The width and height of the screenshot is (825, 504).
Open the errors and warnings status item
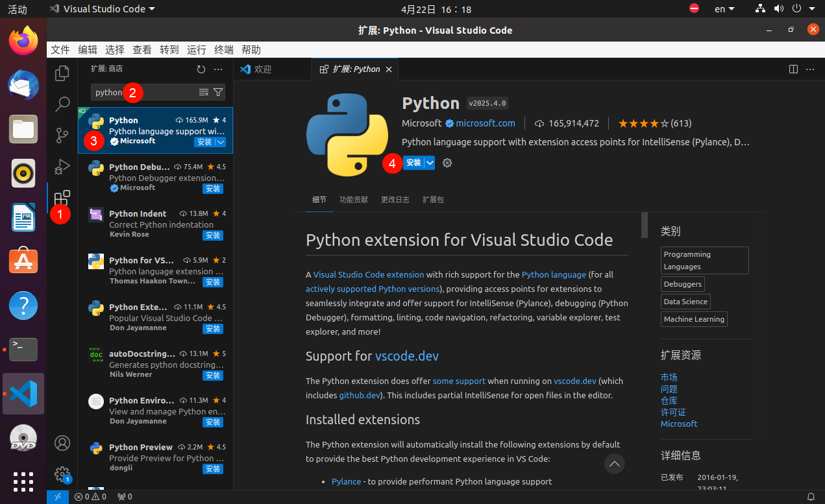click(x=90, y=497)
